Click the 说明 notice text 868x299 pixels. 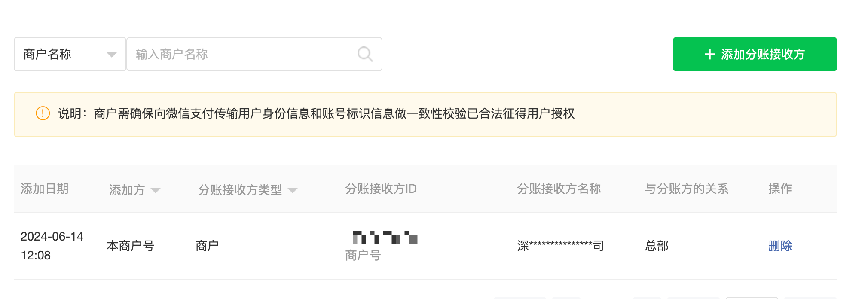click(316, 113)
